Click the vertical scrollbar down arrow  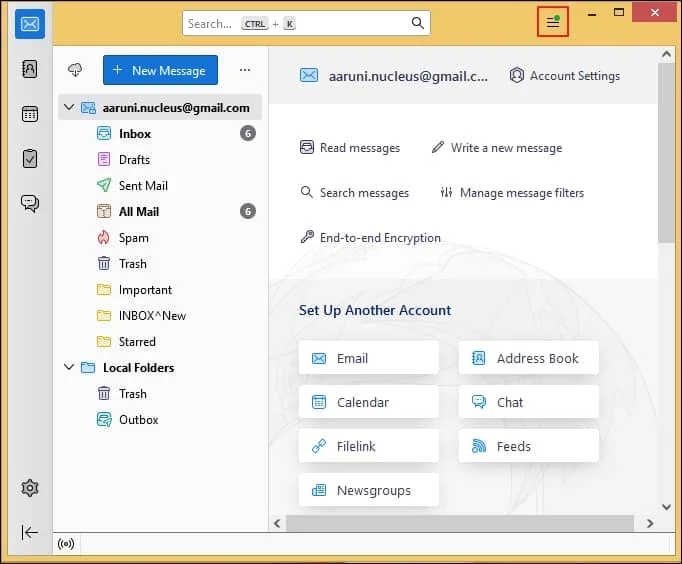(x=666, y=507)
